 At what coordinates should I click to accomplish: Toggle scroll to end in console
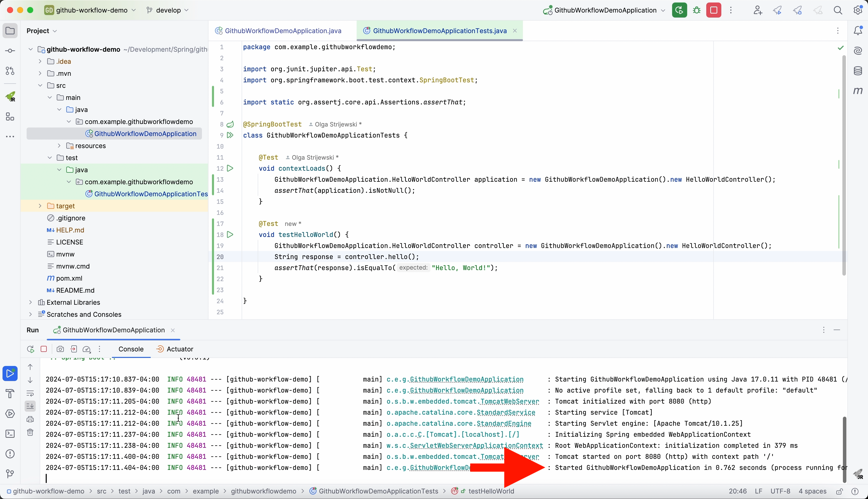pyautogui.click(x=30, y=406)
